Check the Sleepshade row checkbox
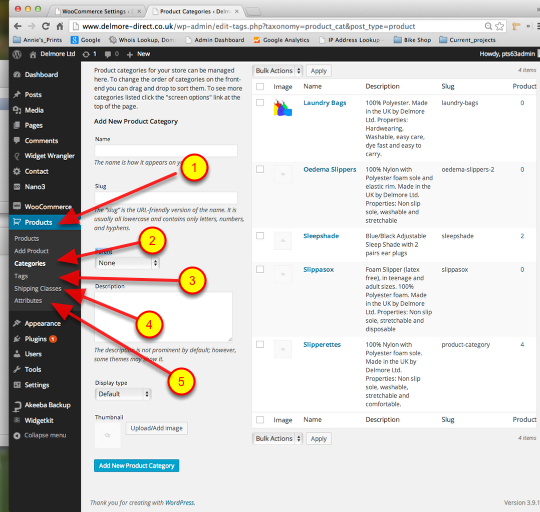 [x=260, y=236]
